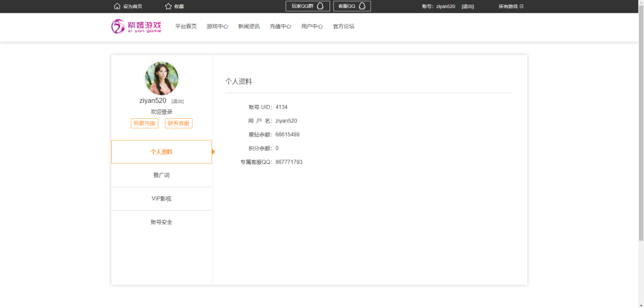Click 退出 in the top account bar
The height and width of the screenshot is (308, 644).
pos(467,6)
